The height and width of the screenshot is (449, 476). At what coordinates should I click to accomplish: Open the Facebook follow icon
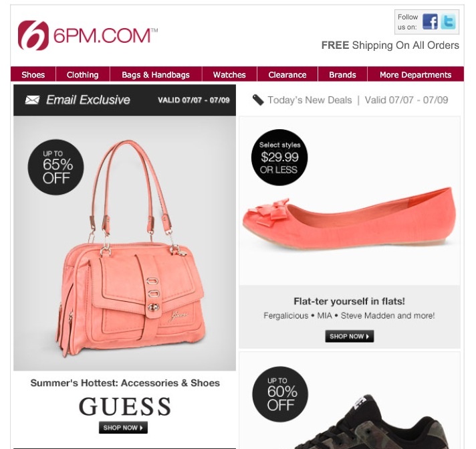tap(430, 21)
